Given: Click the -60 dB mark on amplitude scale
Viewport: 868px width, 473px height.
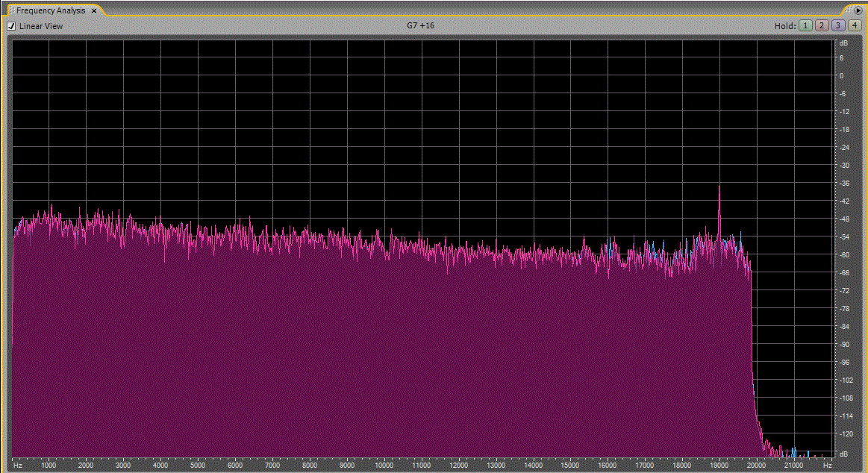Looking at the screenshot, I should pos(843,255).
